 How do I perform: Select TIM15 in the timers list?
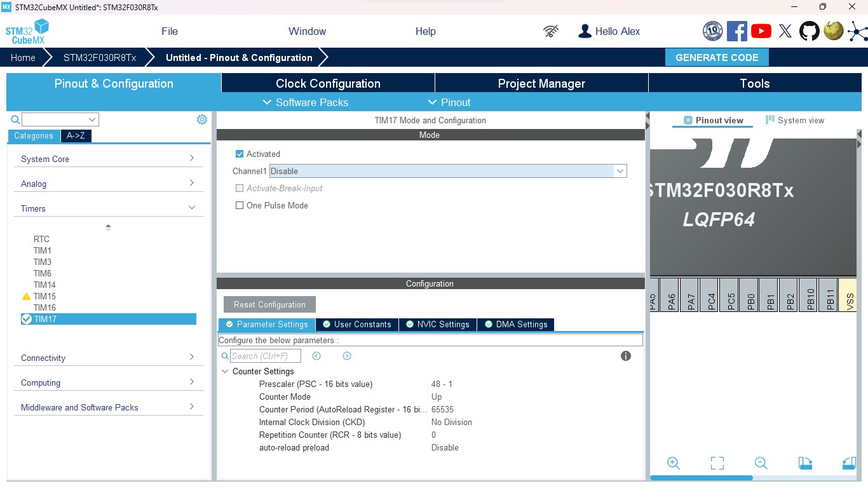coord(44,296)
